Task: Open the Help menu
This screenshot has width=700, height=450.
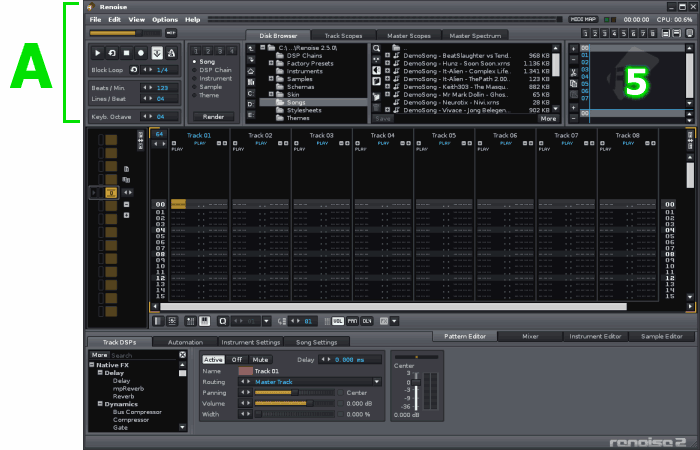Action: coord(192,20)
